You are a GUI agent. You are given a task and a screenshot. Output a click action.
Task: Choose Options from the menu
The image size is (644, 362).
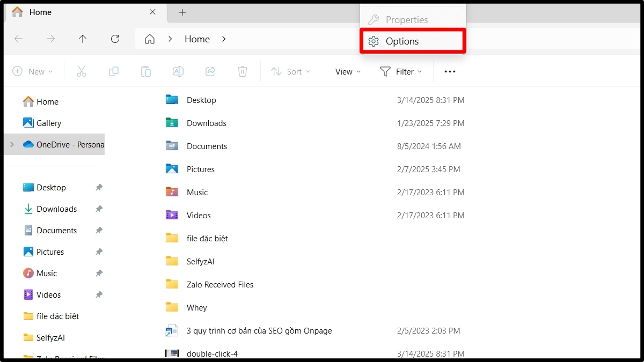413,41
